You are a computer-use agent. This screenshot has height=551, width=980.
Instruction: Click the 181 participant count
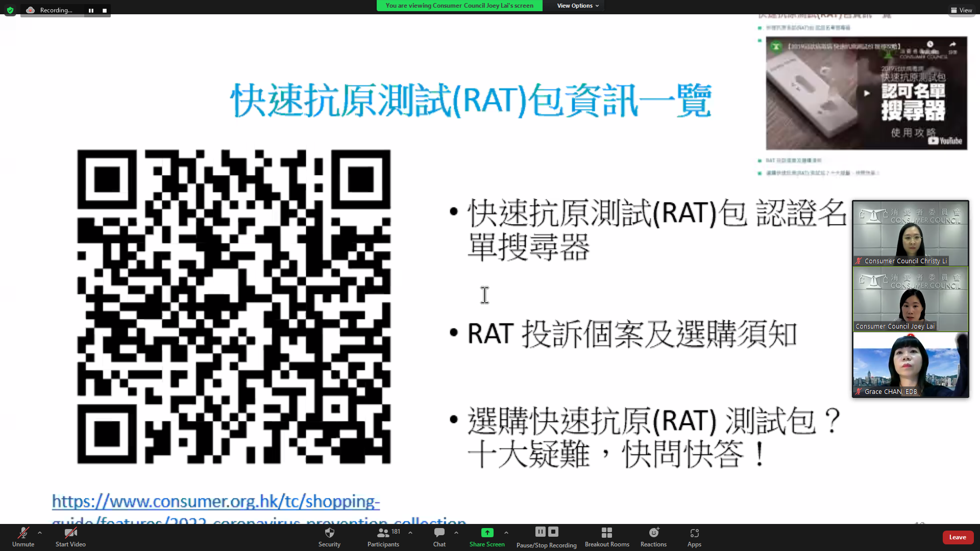point(396,531)
